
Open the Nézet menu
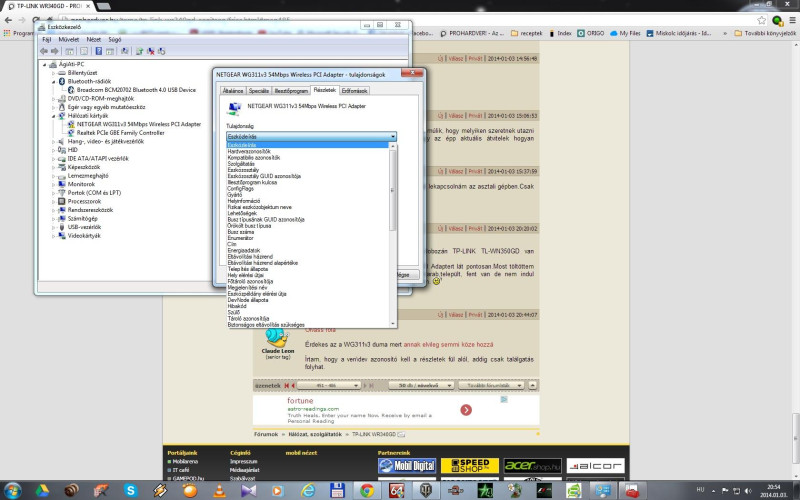(x=93, y=39)
